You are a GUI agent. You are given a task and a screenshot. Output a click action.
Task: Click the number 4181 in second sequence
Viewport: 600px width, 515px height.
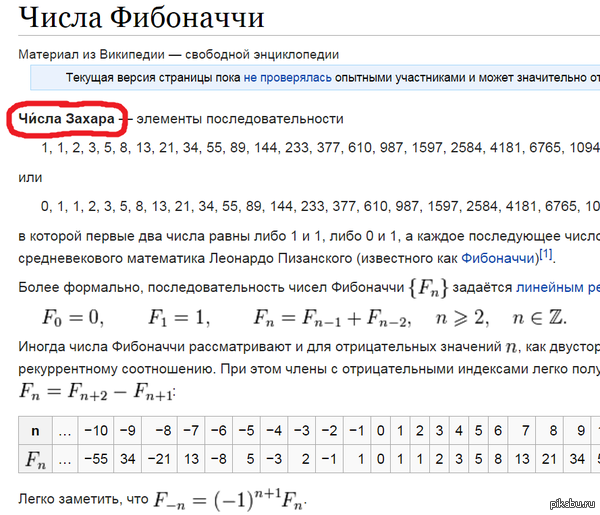click(x=521, y=206)
